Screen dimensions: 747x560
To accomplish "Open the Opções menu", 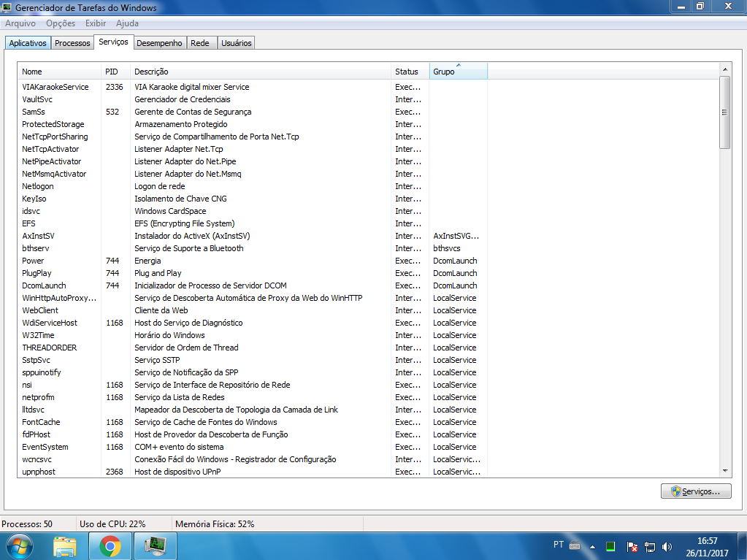I will pyautogui.click(x=61, y=23).
